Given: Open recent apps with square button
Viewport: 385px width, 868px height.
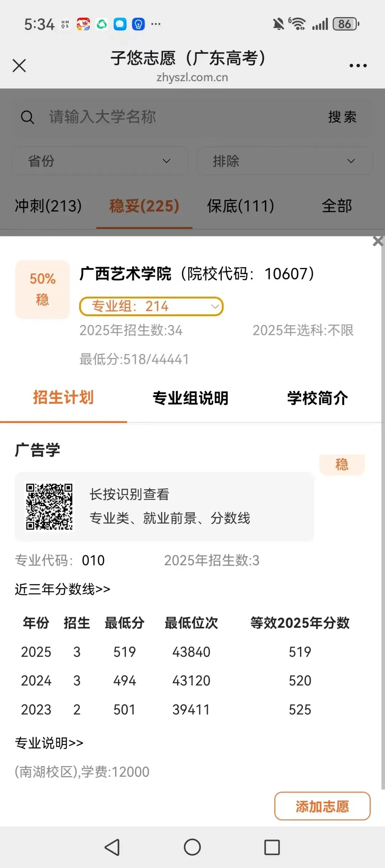Looking at the screenshot, I should (272, 847).
